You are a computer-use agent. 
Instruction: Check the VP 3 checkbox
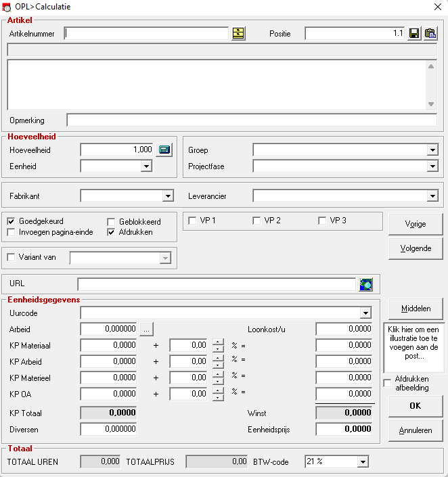click(x=322, y=221)
